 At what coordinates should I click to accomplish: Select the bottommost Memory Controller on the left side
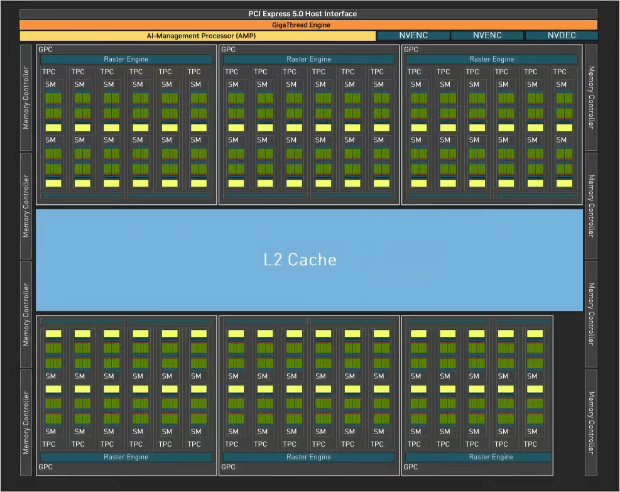26,422
